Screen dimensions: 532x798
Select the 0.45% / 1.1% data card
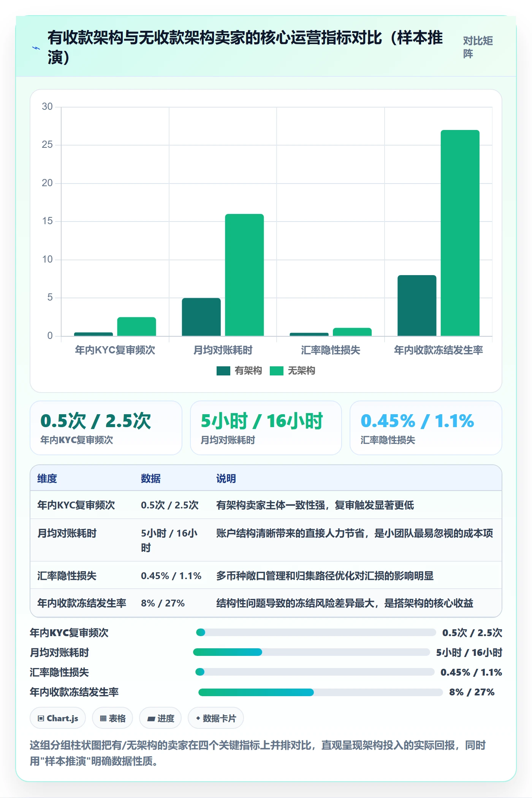426,428
